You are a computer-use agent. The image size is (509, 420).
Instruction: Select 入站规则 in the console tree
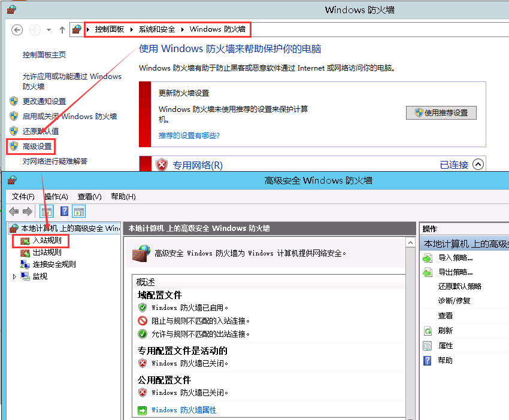click(x=46, y=241)
